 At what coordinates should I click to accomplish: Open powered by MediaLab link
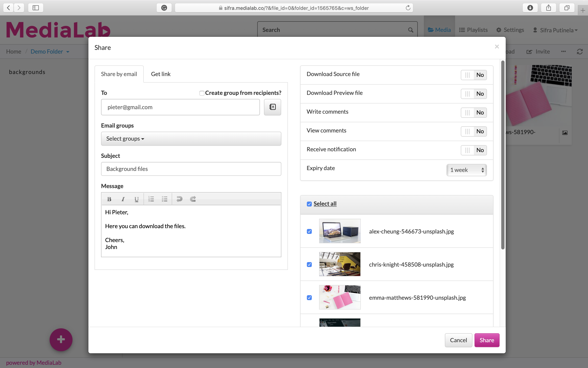click(x=34, y=363)
